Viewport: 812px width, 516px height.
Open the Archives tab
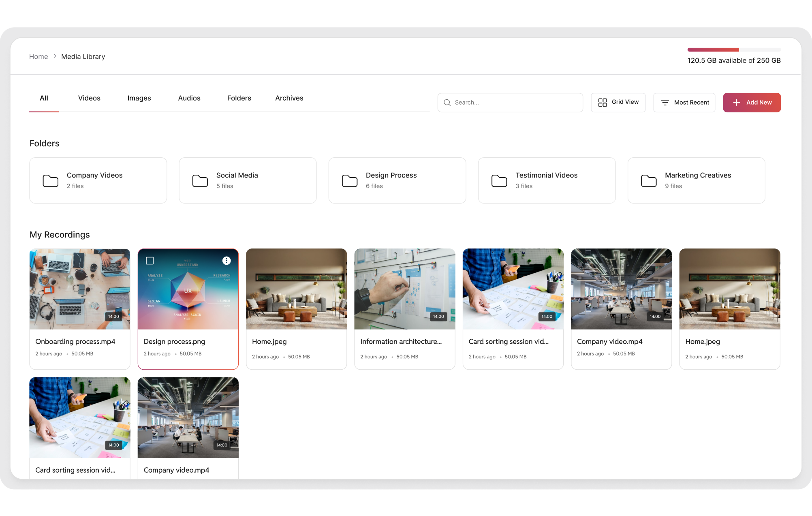pos(289,98)
